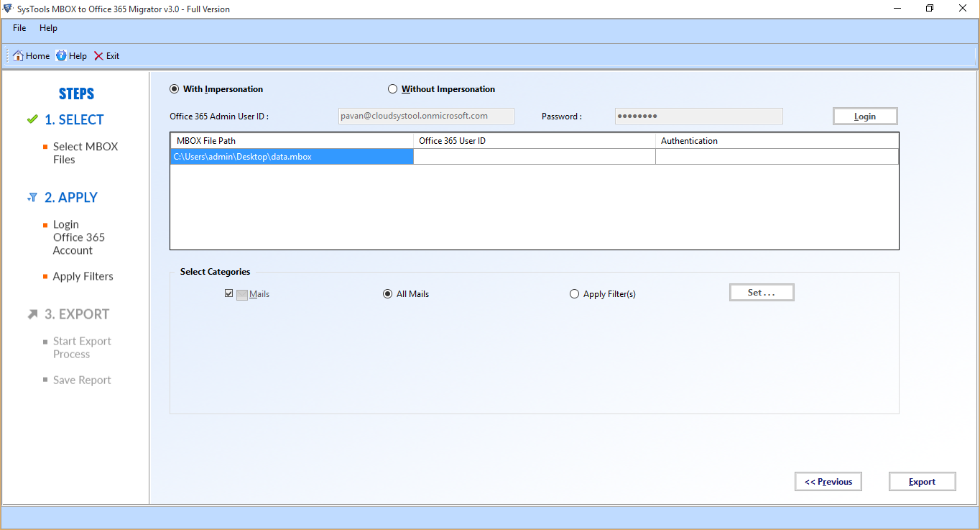Click the Set... filter button
Viewport: 980px width, 530px height.
[x=762, y=293]
